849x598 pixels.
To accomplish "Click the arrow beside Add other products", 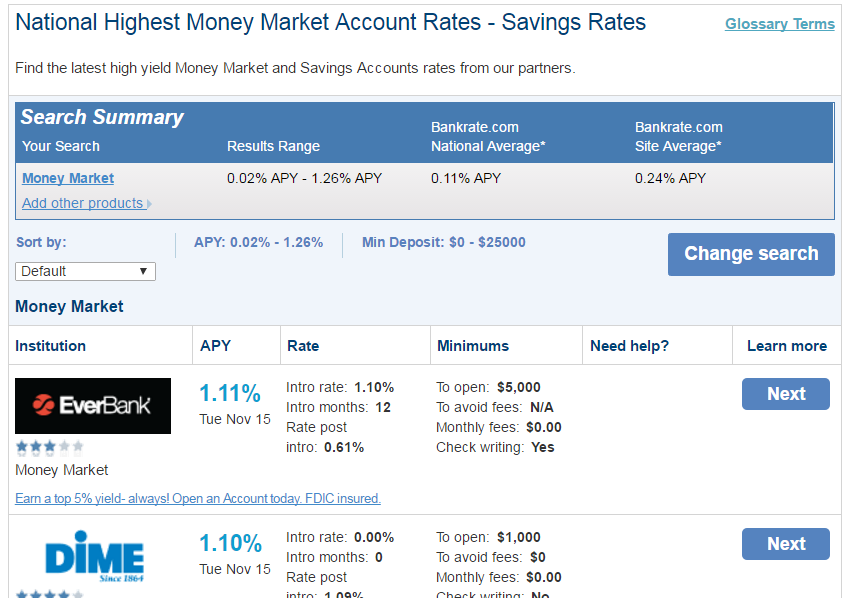I will (x=149, y=204).
